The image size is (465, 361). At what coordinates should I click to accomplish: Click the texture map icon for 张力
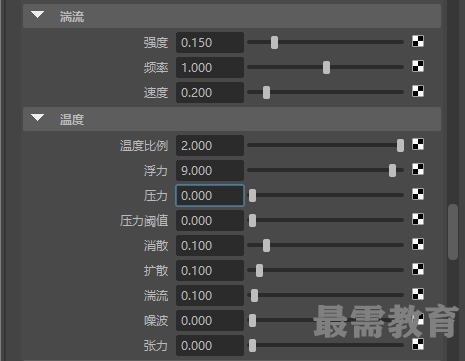pyautogui.click(x=418, y=344)
